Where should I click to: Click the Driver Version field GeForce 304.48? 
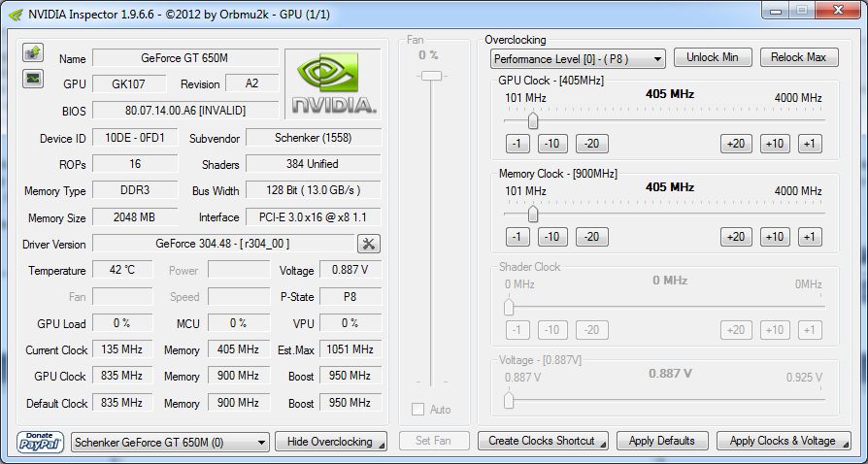[x=223, y=243]
